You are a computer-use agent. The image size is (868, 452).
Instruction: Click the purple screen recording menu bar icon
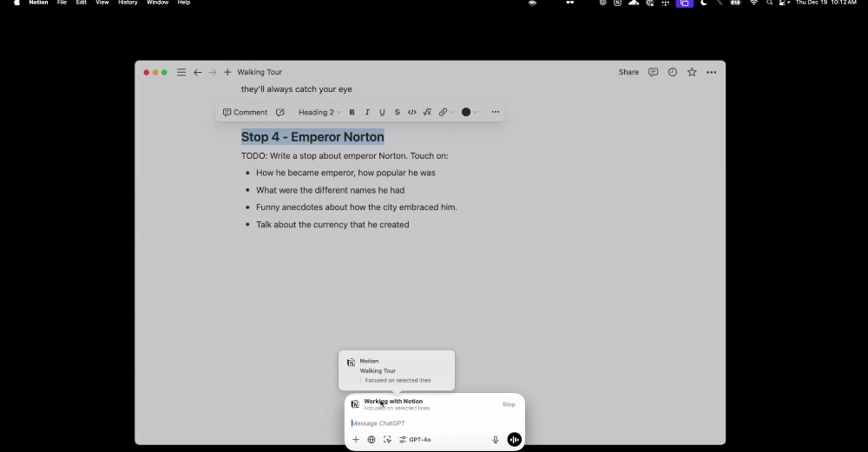tap(685, 3)
